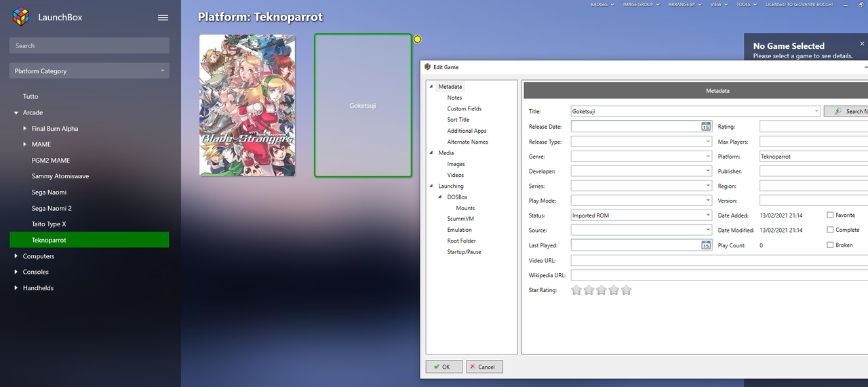Open the Title combo box dropdown arrow
Image resolution: width=868 pixels, height=387 pixels.
(x=816, y=111)
